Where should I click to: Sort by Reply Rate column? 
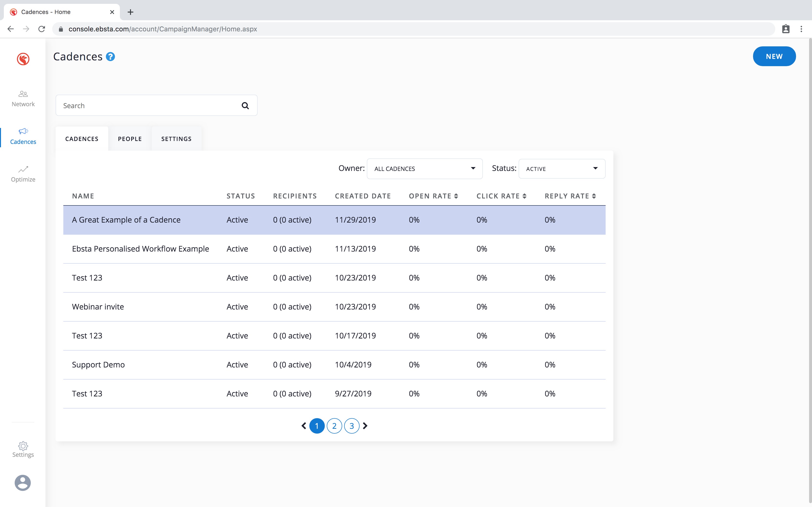(x=570, y=196)
